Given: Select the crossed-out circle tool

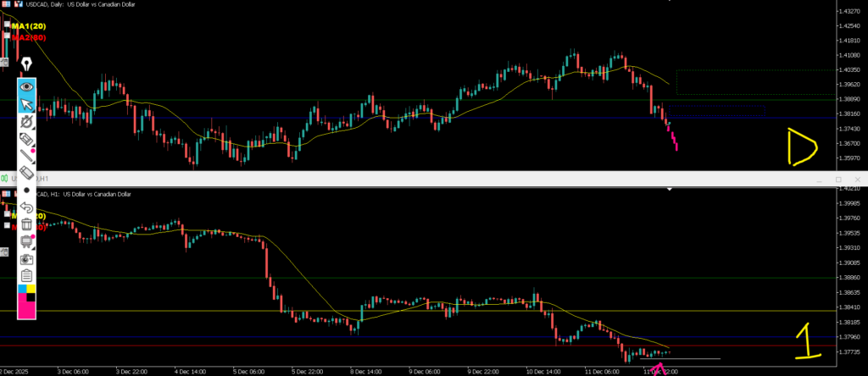Looking at the screenshot, I should pyautogui.click(x=26, y=121).
